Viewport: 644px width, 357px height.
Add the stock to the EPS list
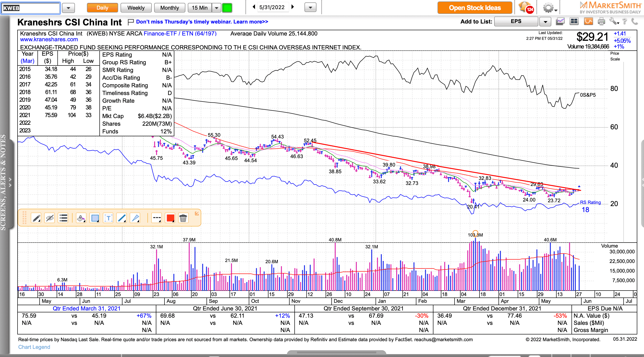[x=516, y=22]
